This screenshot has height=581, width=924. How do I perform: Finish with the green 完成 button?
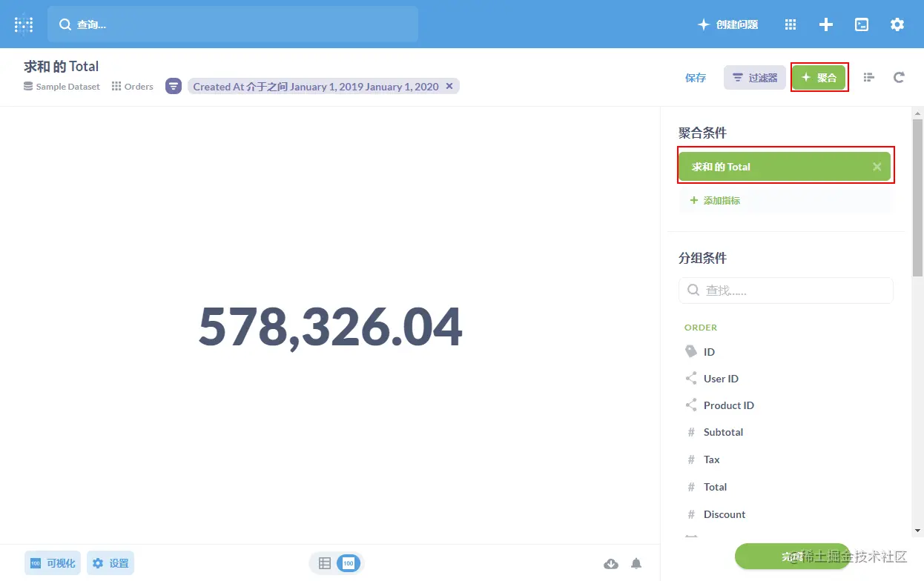[x=792, y=556]
